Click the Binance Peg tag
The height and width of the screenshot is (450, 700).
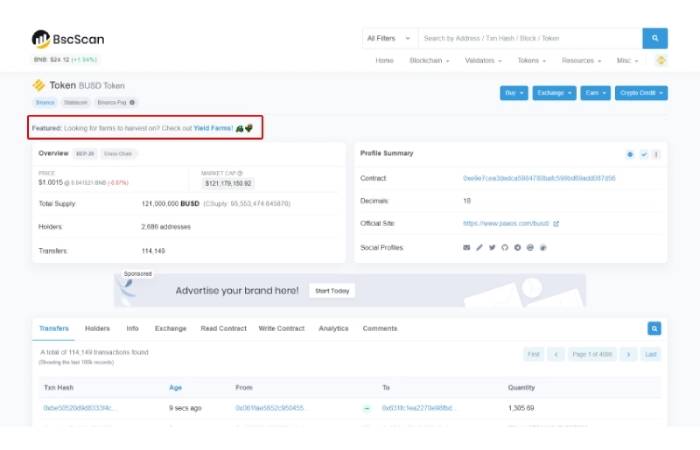pos(116,103)
